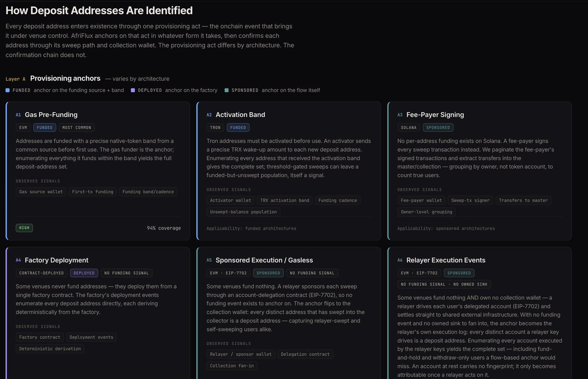Click OBSERVED SIGNALS label in Factory Deployment
588x379 pixels.
[x=38, y=327]
